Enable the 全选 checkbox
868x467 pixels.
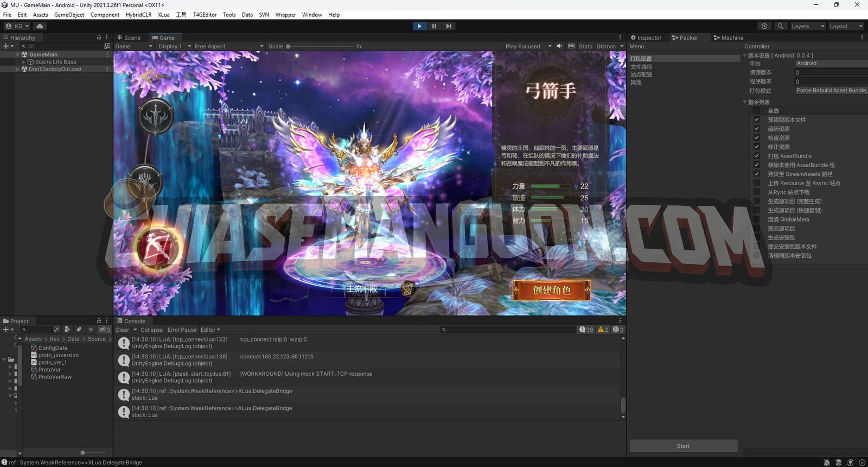coord(756,111)
